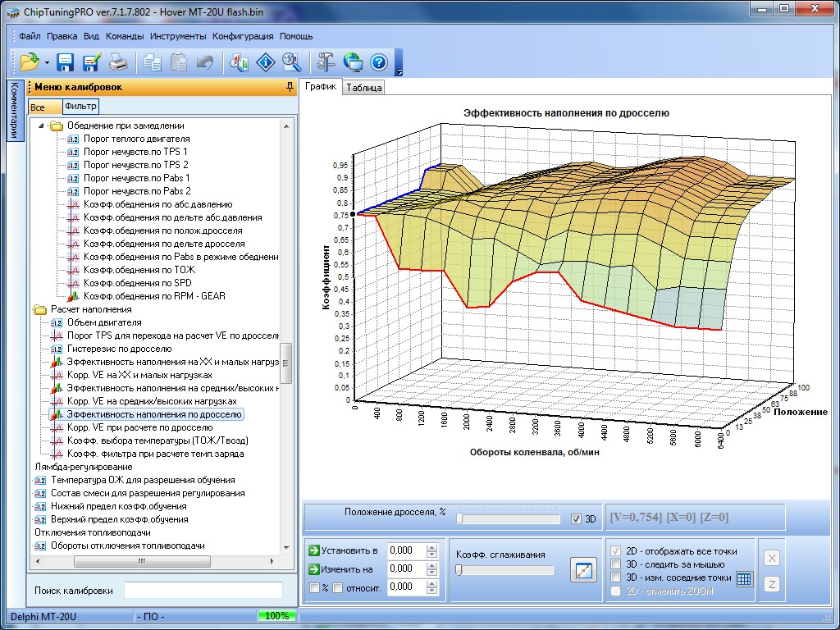Open the 'Инструменты' menu
This screenshot has height=630, width=840.
[178, 36]
